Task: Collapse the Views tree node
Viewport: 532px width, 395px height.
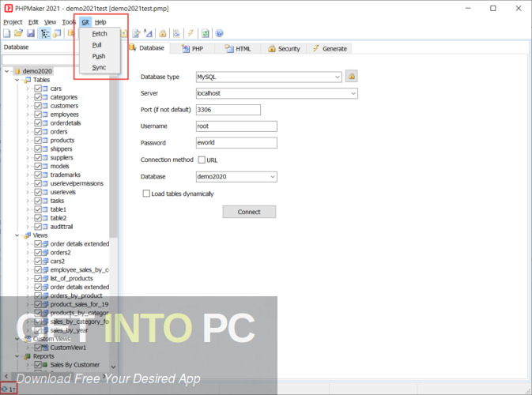Action: pyautogui.click(x=17, y=235)
